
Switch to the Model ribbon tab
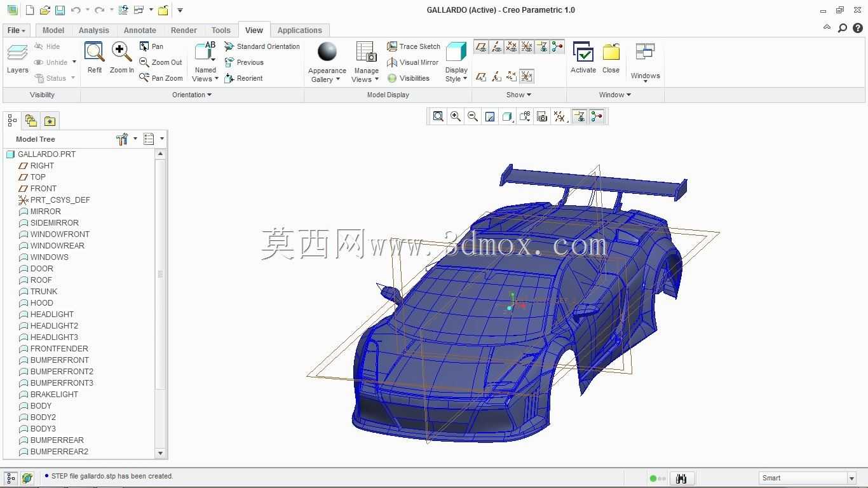(53, 30)
